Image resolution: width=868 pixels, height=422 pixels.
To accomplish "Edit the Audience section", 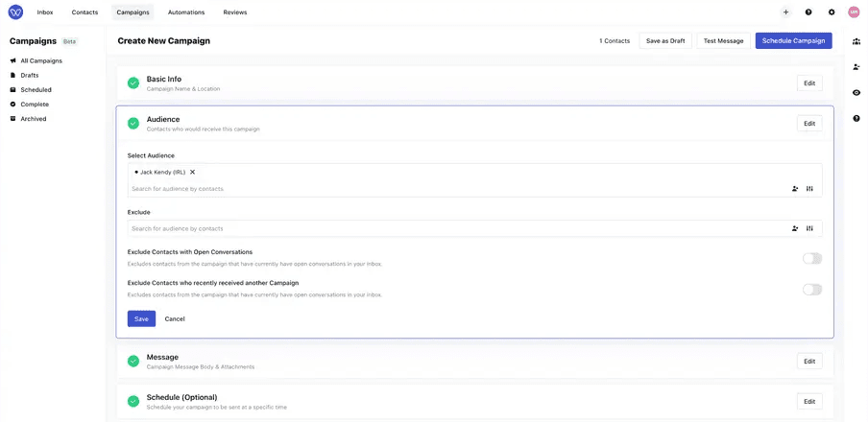I will (x=809, y=124).
